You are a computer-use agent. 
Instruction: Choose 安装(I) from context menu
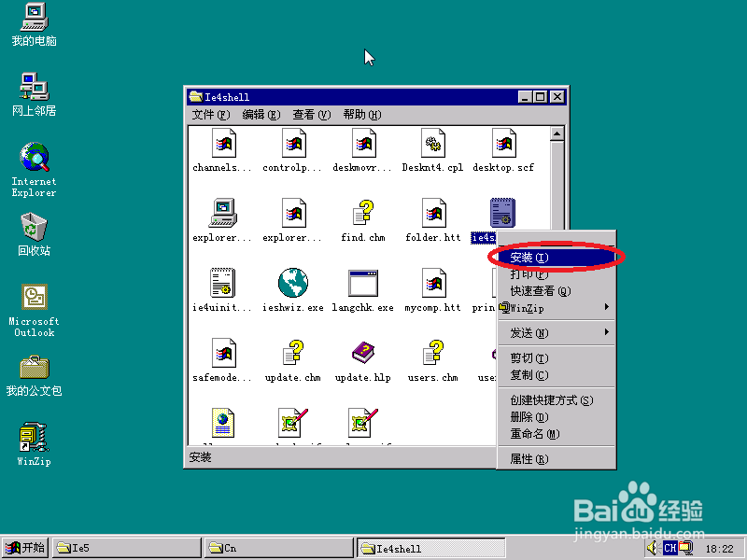coord(556,258)
